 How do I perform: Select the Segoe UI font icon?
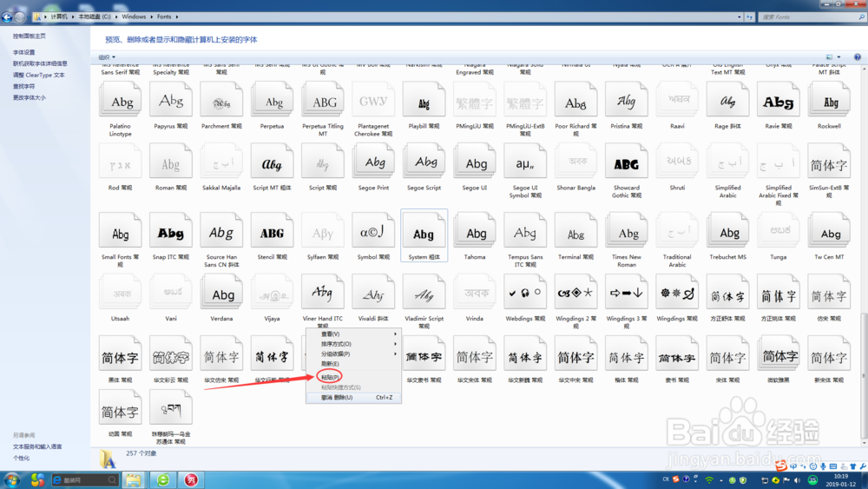pos(475,162)
